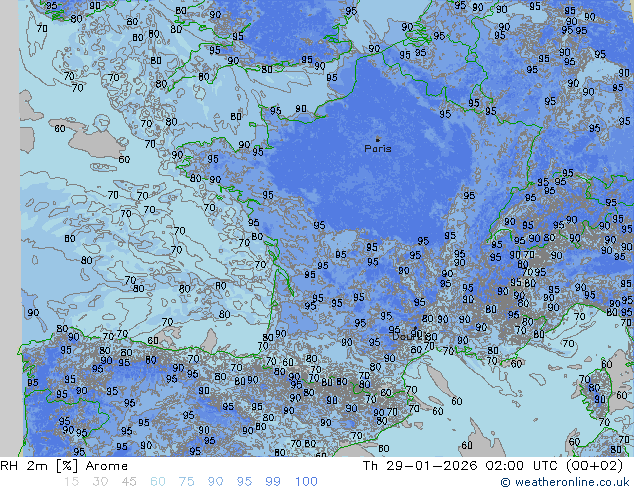Click legend value 90 in bottom scale
Image resolution: width=634 pixels, height=490 pixels.
tap(215, 482)
